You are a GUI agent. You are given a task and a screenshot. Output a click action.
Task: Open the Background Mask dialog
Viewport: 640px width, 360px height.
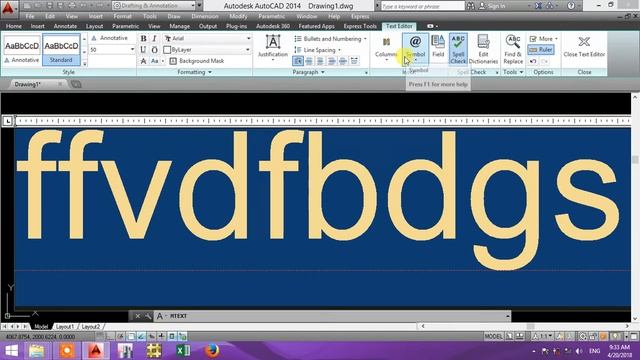coord(197,61)
